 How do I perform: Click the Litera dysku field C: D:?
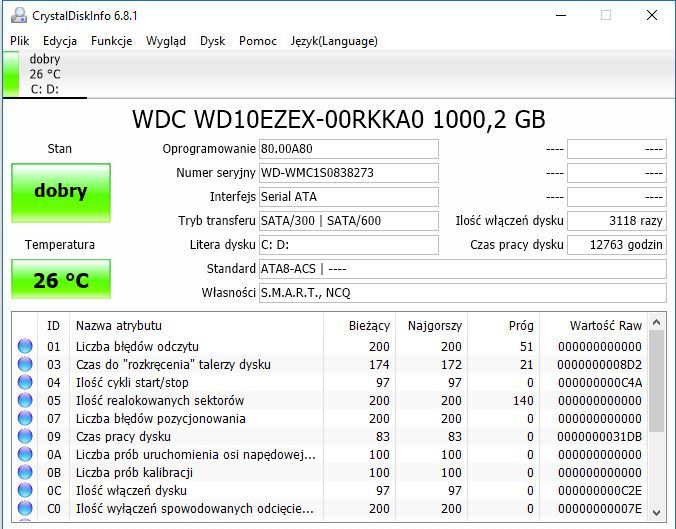tap(348, 245)
